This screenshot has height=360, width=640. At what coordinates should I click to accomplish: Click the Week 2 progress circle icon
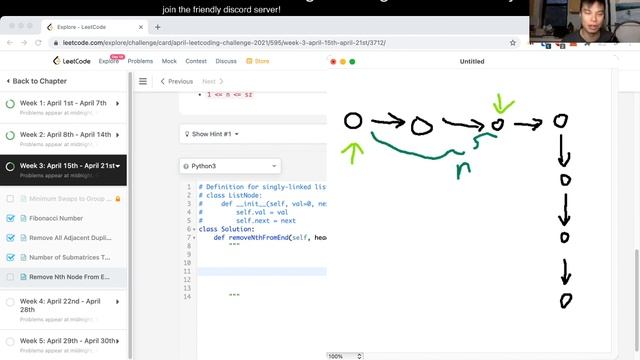pos(10,135)
